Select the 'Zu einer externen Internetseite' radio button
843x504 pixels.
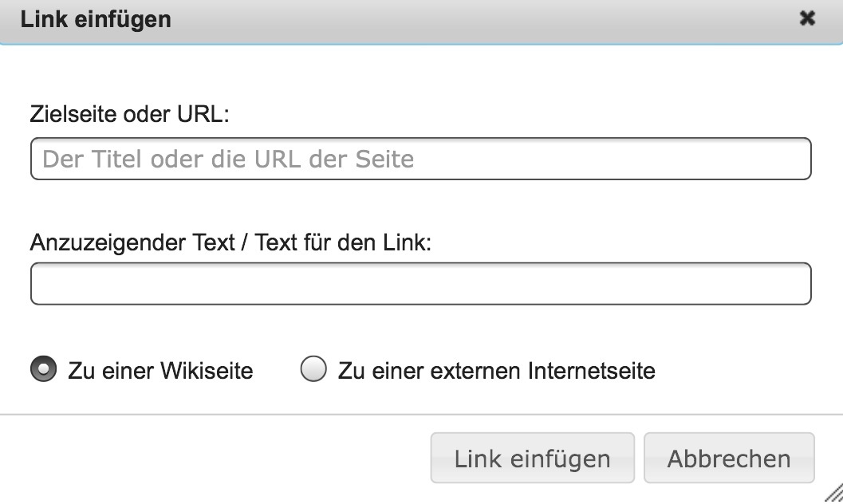tap(313, 370)
